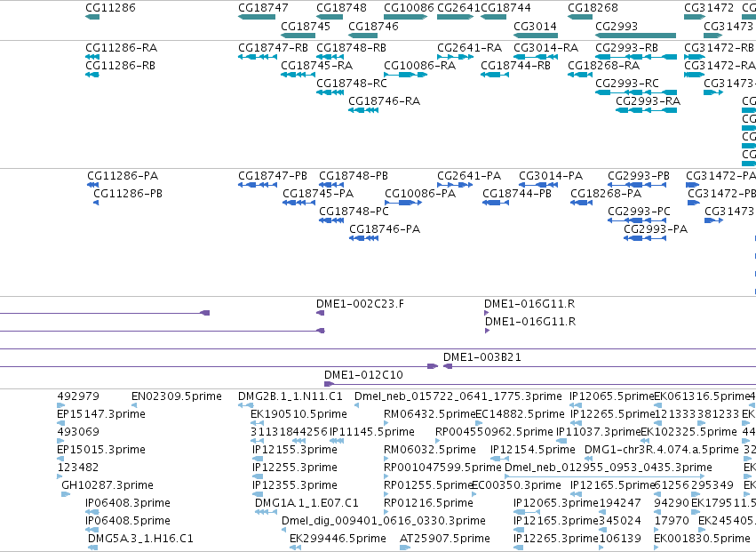The width and height of the screenshot is (756, 552).
Task: Click the CG18746-PA protein label
Action: click(385, 229)
